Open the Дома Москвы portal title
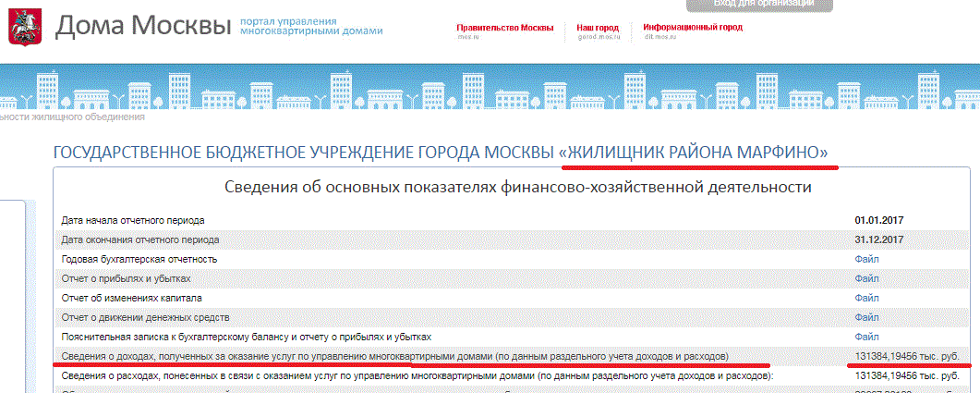Image resolution: width=980 pixels, height=393 pixels. point(144,26)
